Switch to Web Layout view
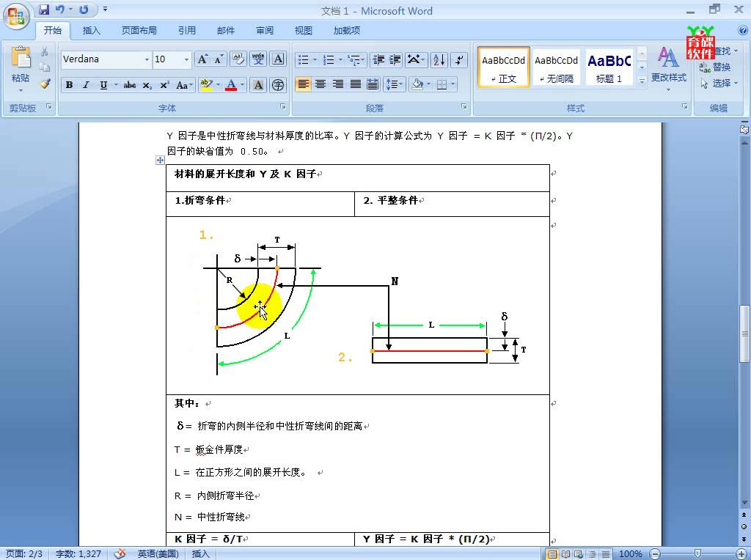This screenshot has width=751, height=560. tap(579, 554)
